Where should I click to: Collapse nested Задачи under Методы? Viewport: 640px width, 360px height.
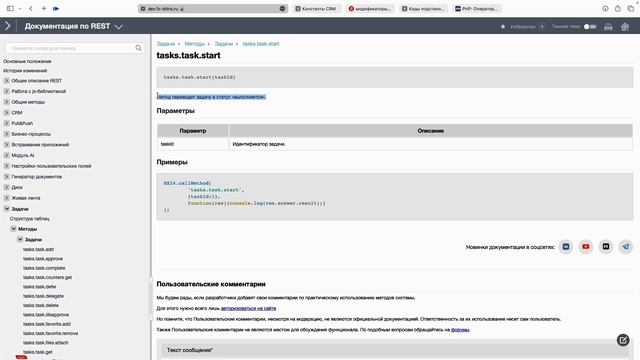pos(20,240)
